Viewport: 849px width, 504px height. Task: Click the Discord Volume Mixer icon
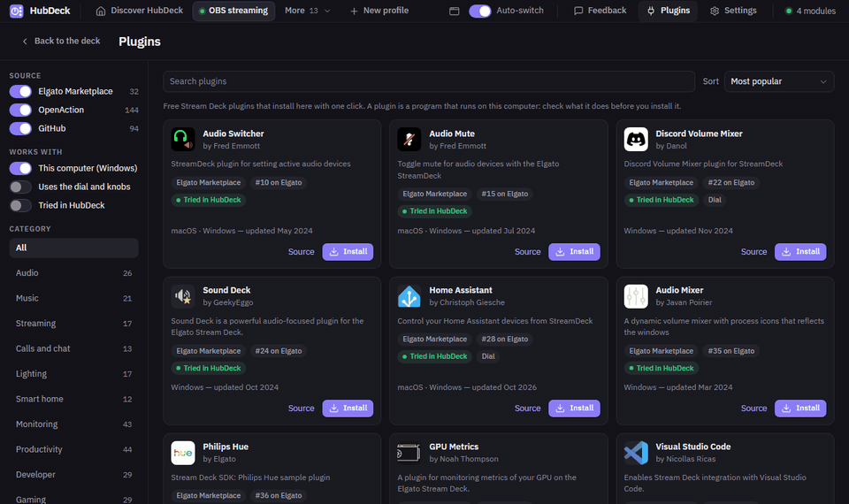pos(636,139)
